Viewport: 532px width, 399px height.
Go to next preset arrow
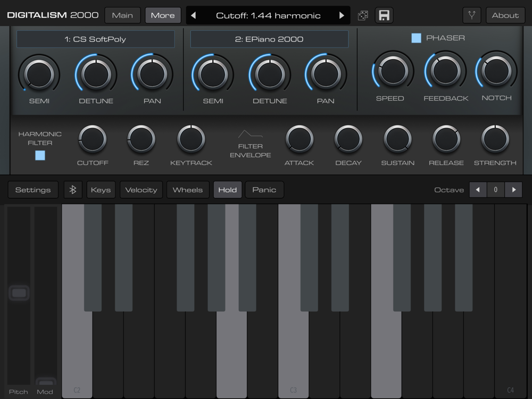[x=342, y=15]
